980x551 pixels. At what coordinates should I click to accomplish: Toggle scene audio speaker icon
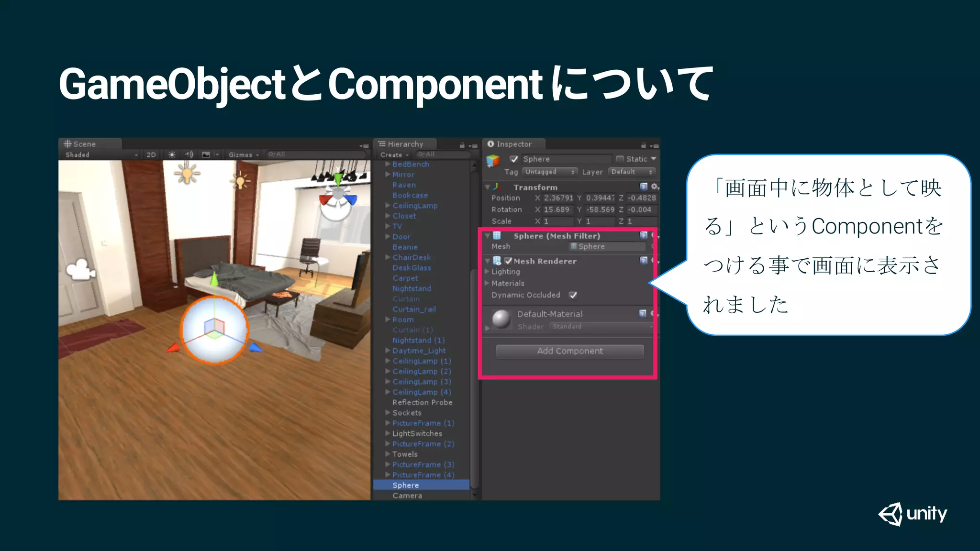[x=189, y=154]
